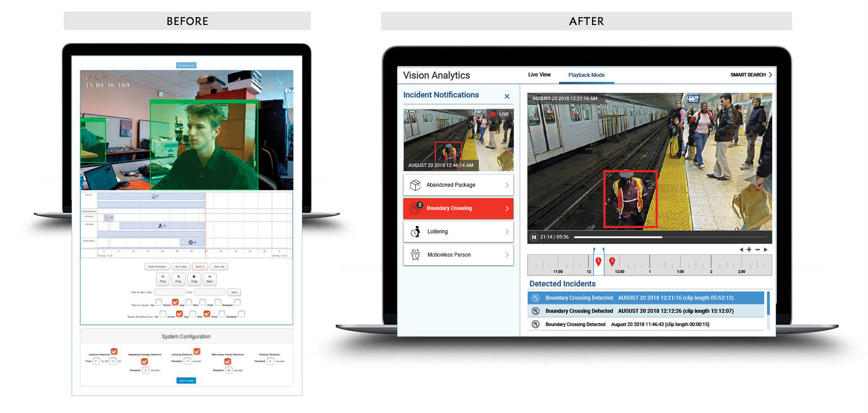This screenshot has height=413, width=868.
Task: Open the live incident thumbnail
Action: [458, 140]
